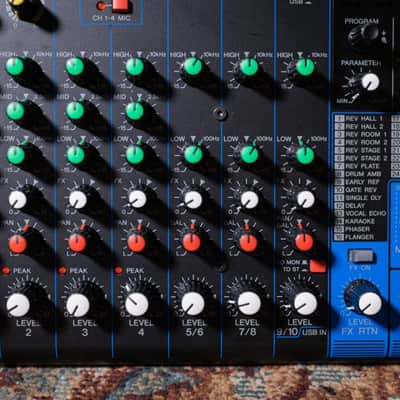The width and height of the screenshot is (400, 400).
Task: Click the FX RTN LEVEL knob
Action: (370, 304)
